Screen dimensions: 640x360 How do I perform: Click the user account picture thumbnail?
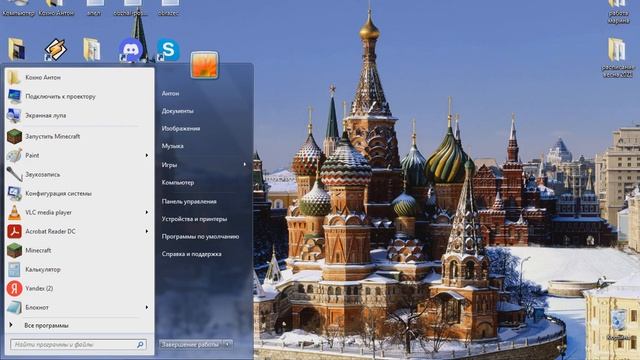coord(204,65)
